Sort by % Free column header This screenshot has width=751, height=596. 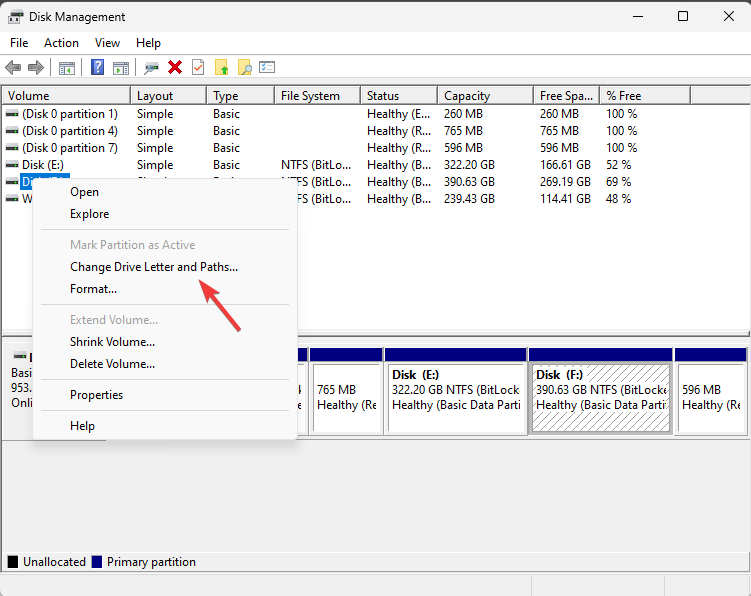(645, 96)
